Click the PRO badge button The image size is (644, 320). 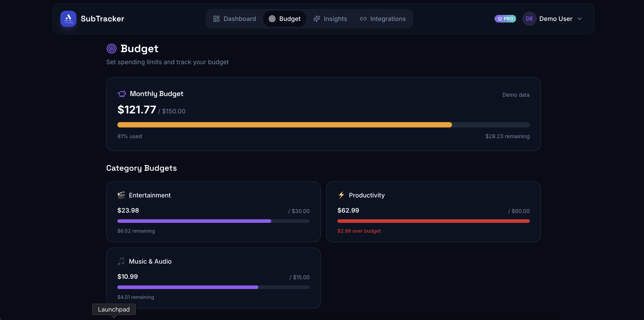(505, 19)
